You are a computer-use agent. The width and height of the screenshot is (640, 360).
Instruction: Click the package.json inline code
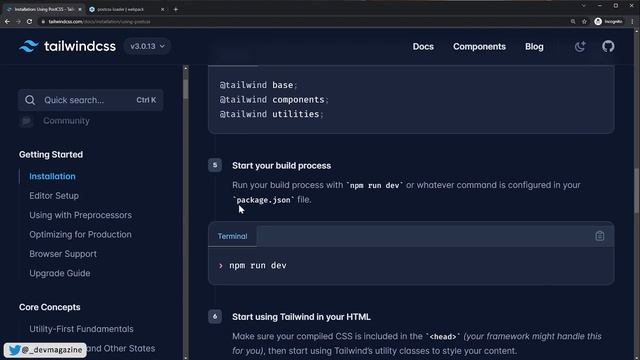point(263,200)
